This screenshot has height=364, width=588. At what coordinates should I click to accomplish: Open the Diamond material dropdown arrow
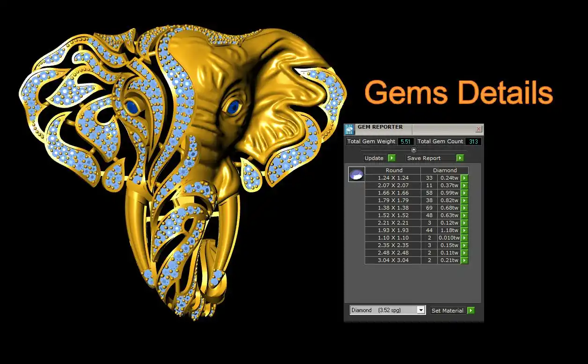pos(421,310)
